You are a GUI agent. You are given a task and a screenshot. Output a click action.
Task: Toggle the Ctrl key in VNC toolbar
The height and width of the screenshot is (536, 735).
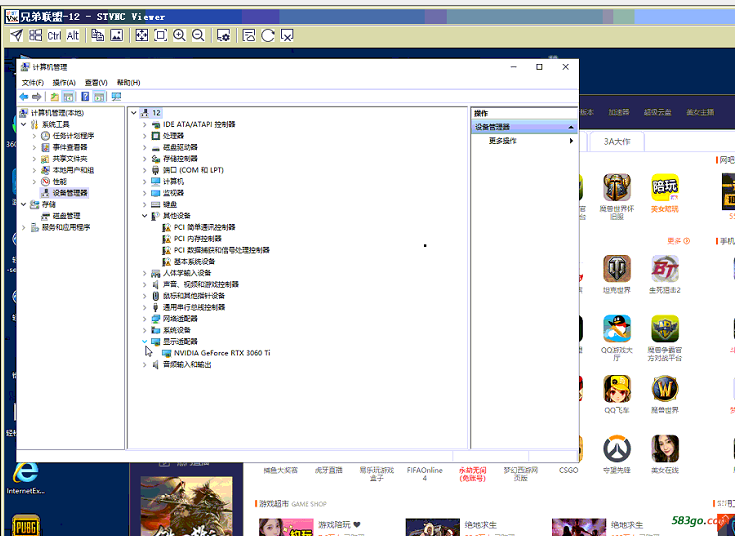(54, 36)
